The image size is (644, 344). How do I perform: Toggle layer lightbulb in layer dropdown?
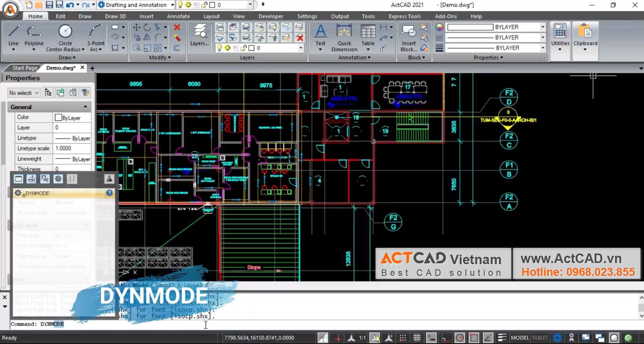[x=219, y=48]
